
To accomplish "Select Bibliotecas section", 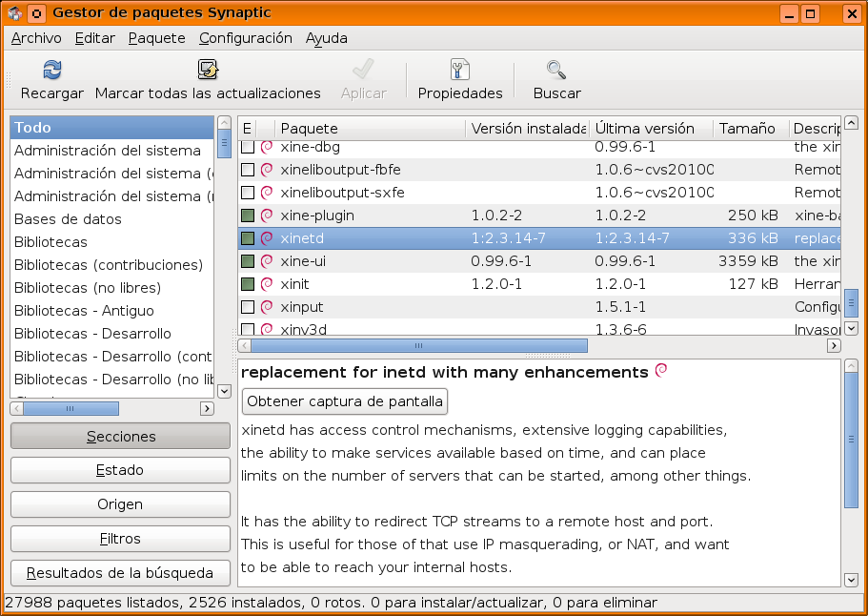I will (111, 242).
